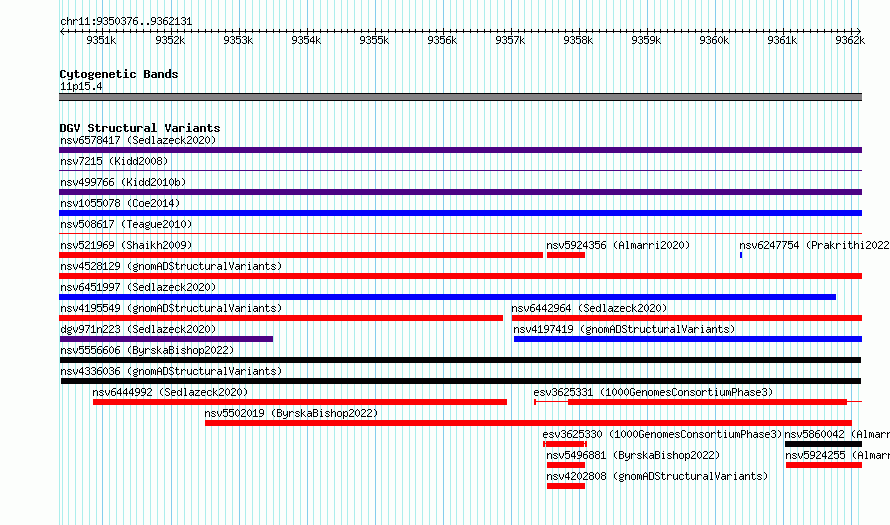Screen dimensions: 890x525
Task: Click the nsv5860042 variant label
Action: pyautogui.click(x=837, y=434)
